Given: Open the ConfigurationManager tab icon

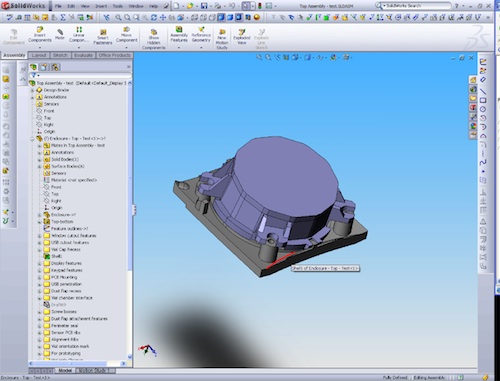Looking at the screenshot, I should coord(55,67).
